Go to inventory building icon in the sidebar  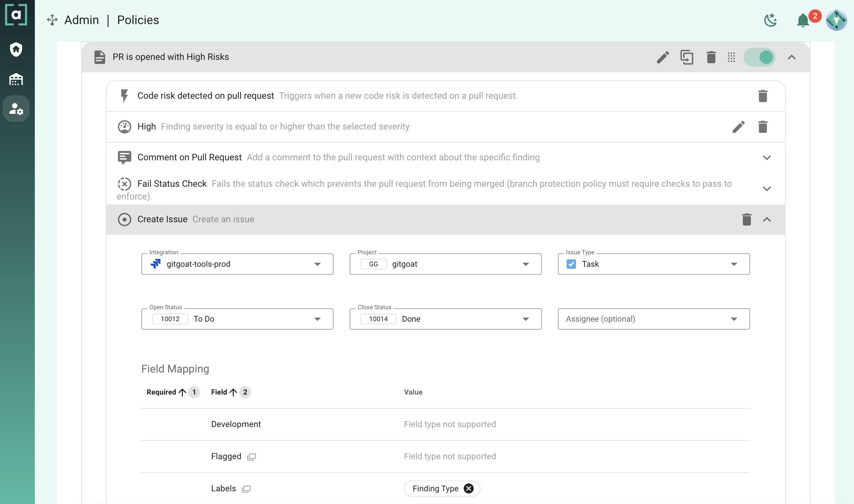point(16,79)
